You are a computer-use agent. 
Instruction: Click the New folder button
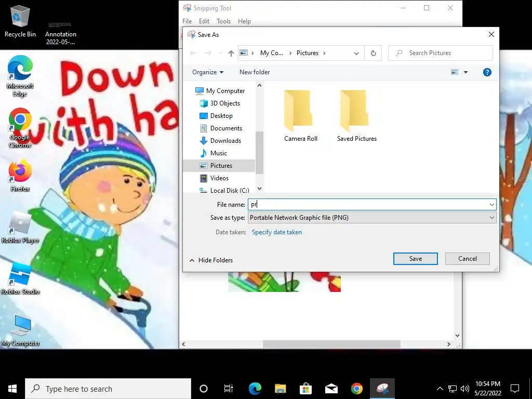point(255,72)
